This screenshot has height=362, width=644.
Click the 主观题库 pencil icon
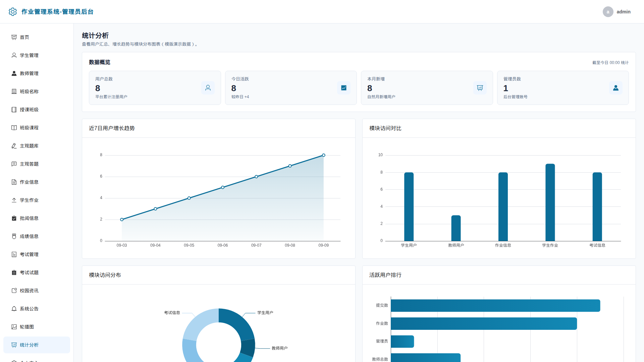[x=14, y=146]
